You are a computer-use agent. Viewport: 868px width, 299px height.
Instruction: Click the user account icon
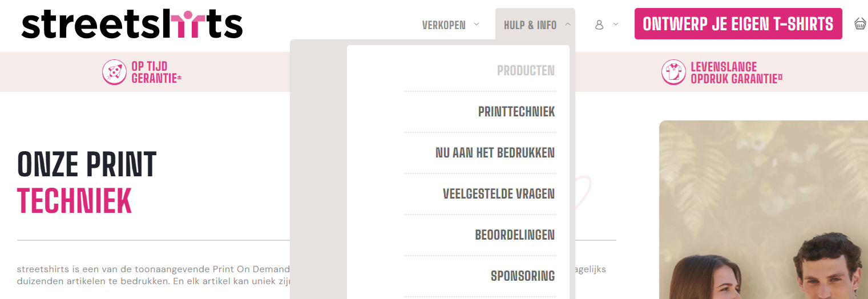click(599, 25)
